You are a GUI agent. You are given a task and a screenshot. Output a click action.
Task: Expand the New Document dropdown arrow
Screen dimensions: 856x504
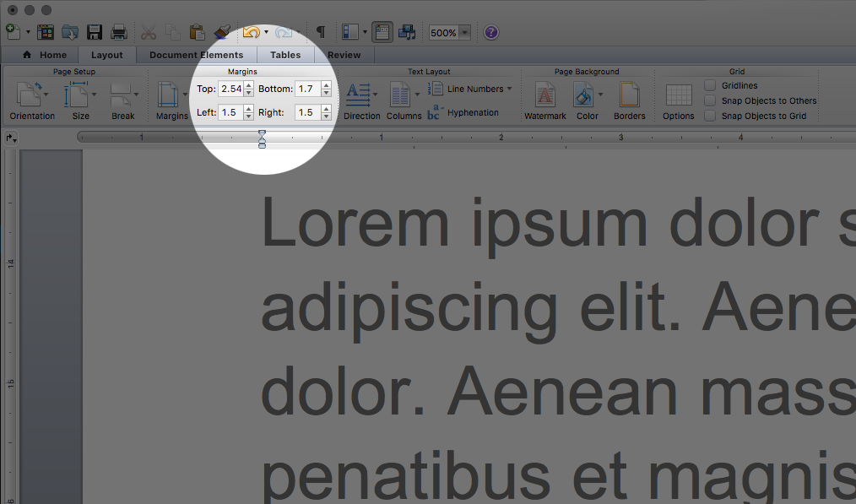click(x=28, y=32)
